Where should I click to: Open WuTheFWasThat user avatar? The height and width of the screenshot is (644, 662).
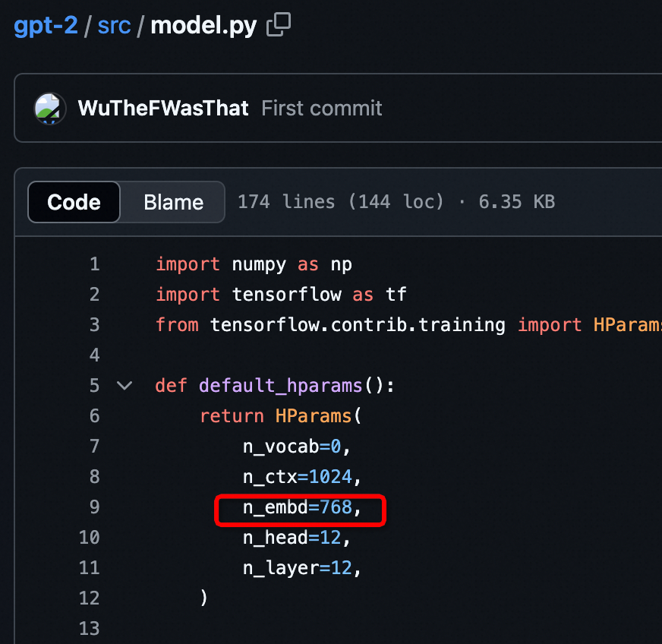50,109
